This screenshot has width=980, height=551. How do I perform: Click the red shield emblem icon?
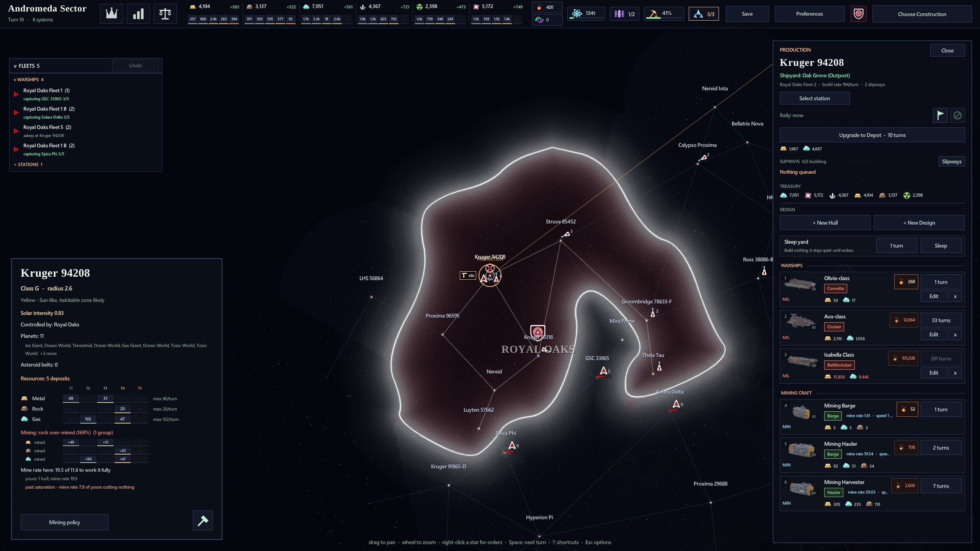(x=859, y=14)
